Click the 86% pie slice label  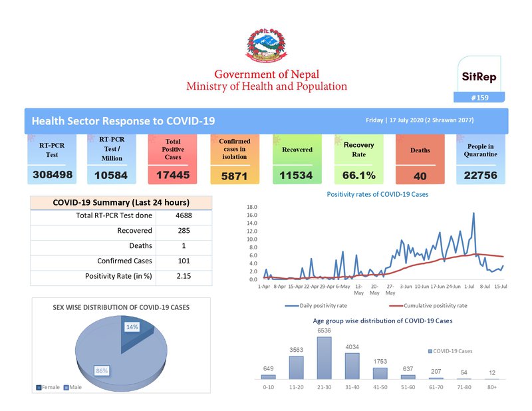click(102, 371)
